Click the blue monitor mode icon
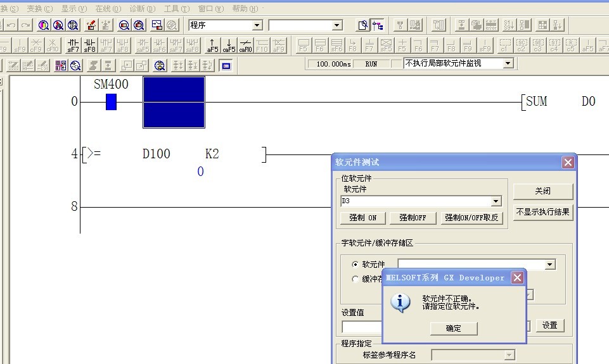Image resolution: width=609 pixels, height=364 pixels. tap(226, 65)
